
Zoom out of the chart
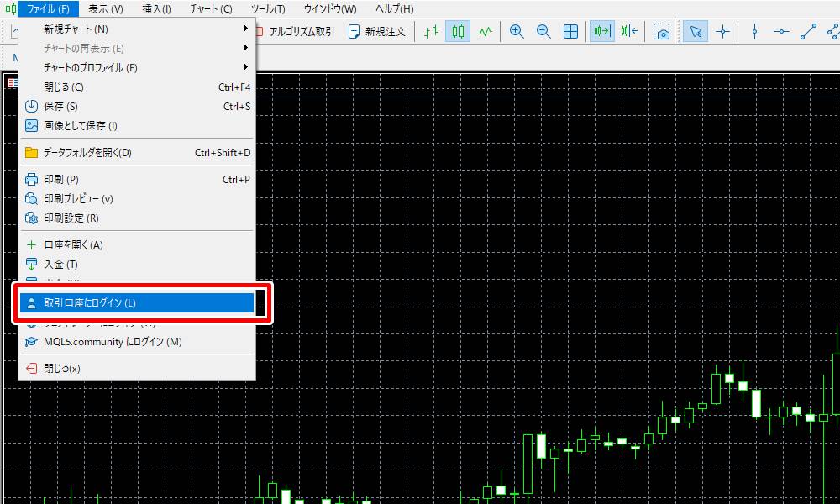[x=543, y=32]
